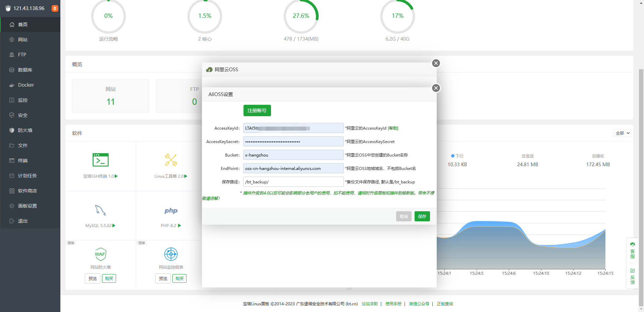
Task: Click 购买 under 网站监控报表
Action: point(179,278)
